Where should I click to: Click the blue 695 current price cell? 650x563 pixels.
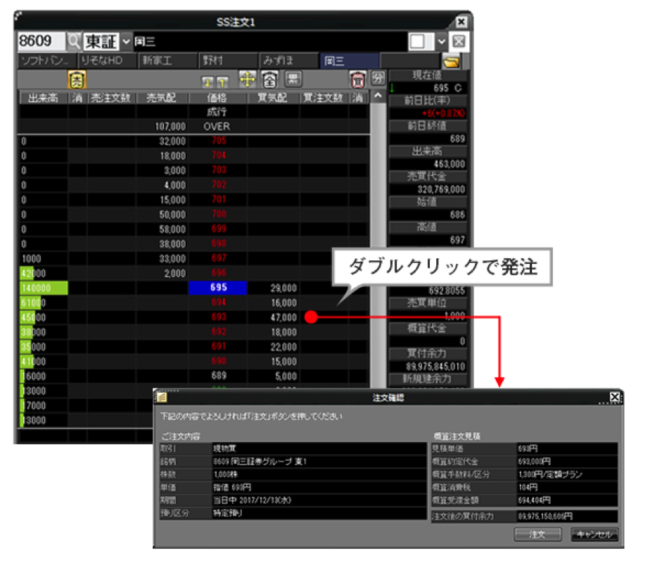coord(217,288)
